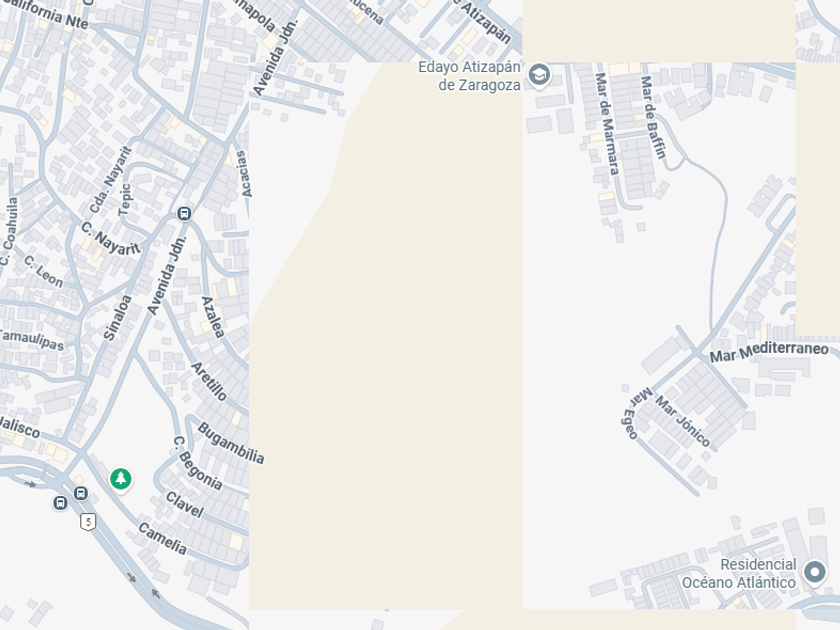Click the Edayo Atizapán de Zaragoza label
This screenshot has width=840, height=630.
469,76
